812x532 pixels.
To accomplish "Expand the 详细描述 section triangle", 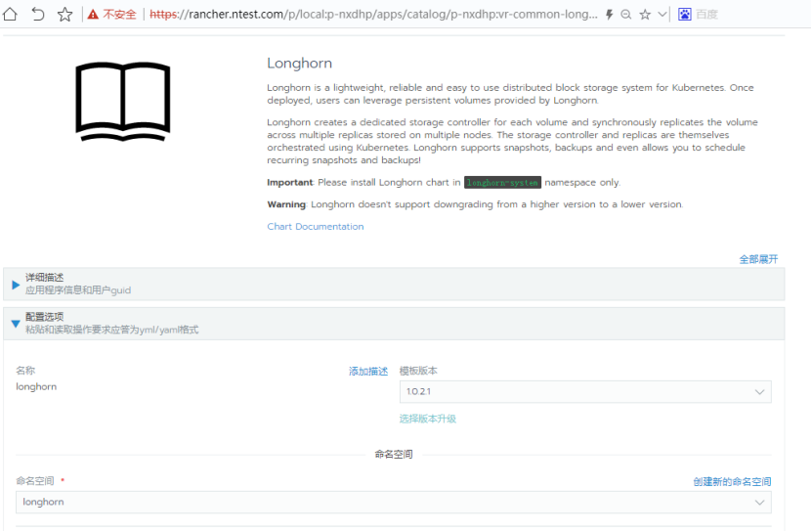I will pos(16,285).
